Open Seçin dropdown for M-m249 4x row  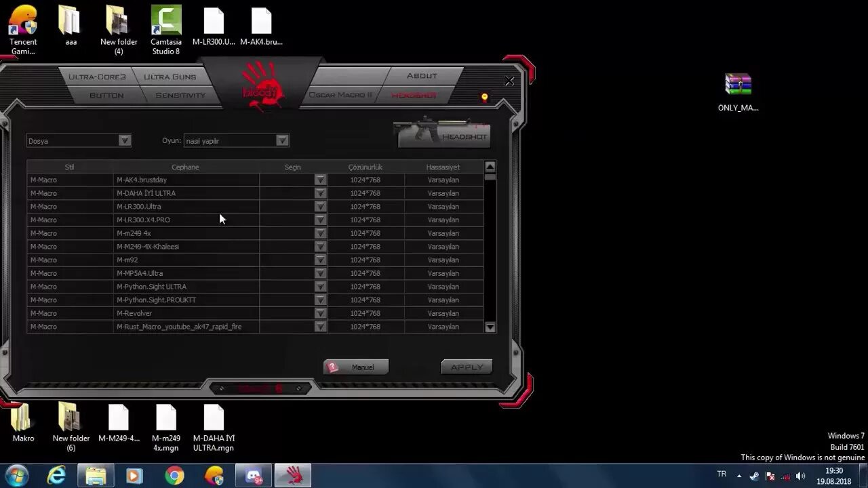(320, 233)
